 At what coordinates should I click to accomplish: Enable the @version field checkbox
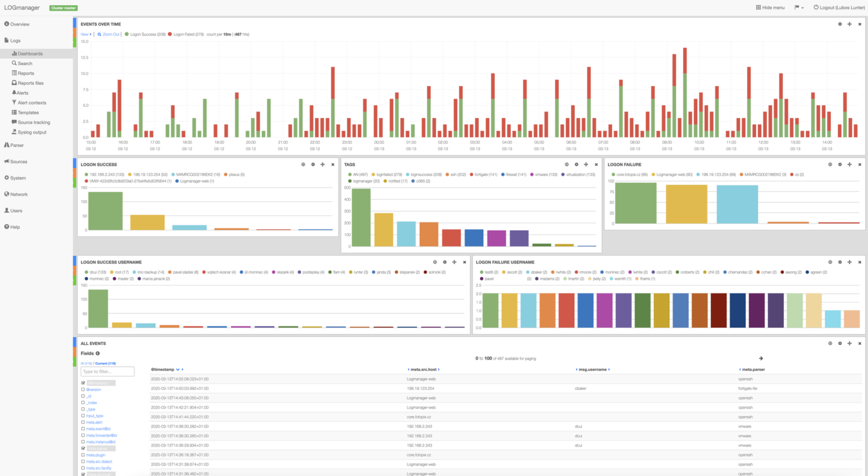click(x=83, y=389)
